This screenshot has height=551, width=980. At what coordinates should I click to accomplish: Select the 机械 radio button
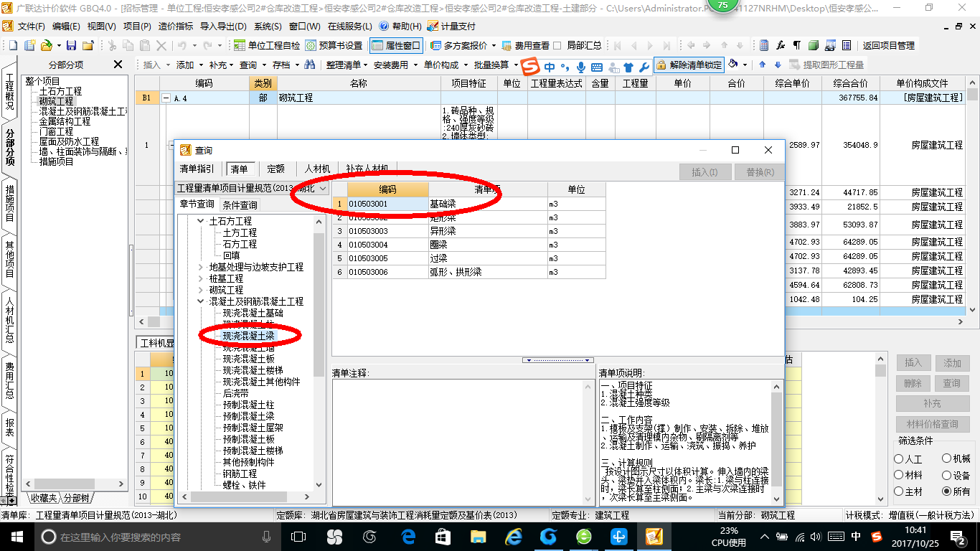coord(947,459)
